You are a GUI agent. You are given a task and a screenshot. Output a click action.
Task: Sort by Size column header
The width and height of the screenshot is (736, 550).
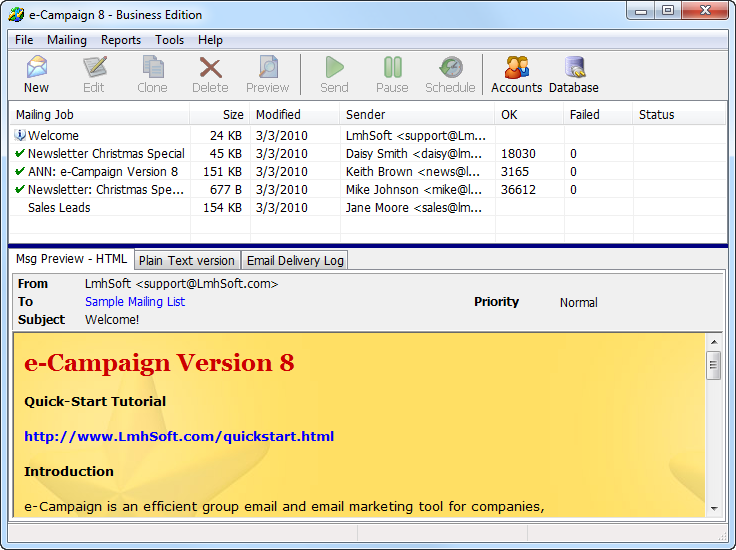coord(220,115)
